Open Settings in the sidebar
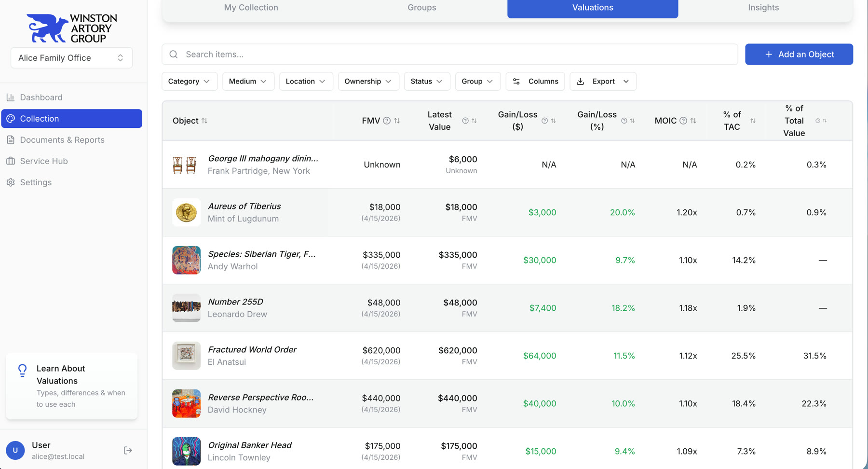This screenshot has height=469, width=868. pyautogui.click(x=71, y=182)
